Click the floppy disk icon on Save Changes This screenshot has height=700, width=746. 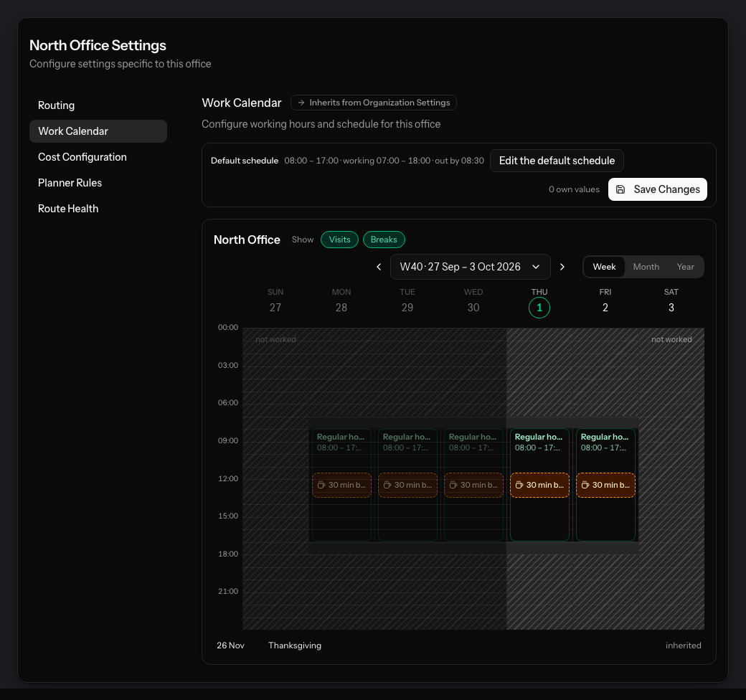pyautogui.click(x=620, y=189)
